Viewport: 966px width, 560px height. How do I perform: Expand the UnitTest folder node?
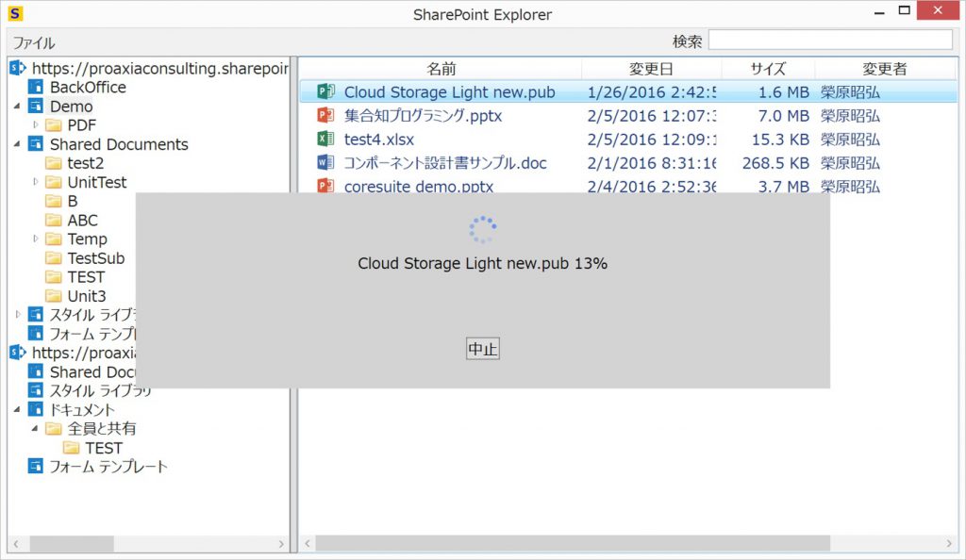[x=36, y=182]
